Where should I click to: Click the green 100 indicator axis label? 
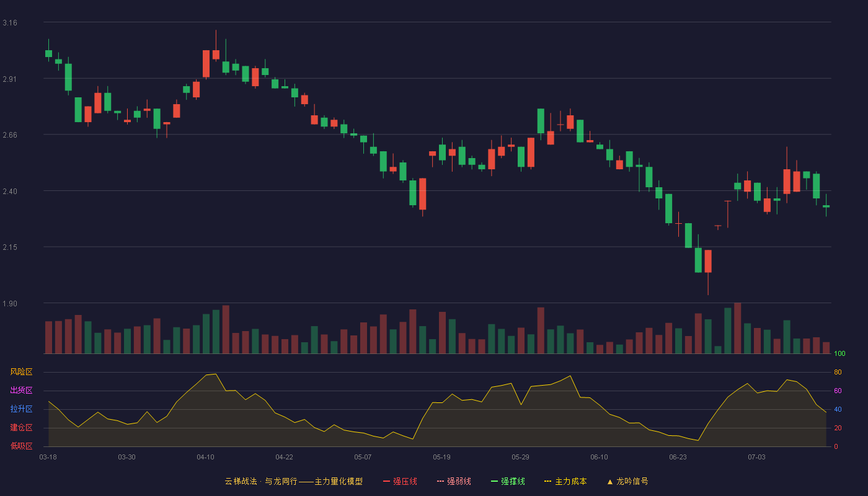(839, 354)
